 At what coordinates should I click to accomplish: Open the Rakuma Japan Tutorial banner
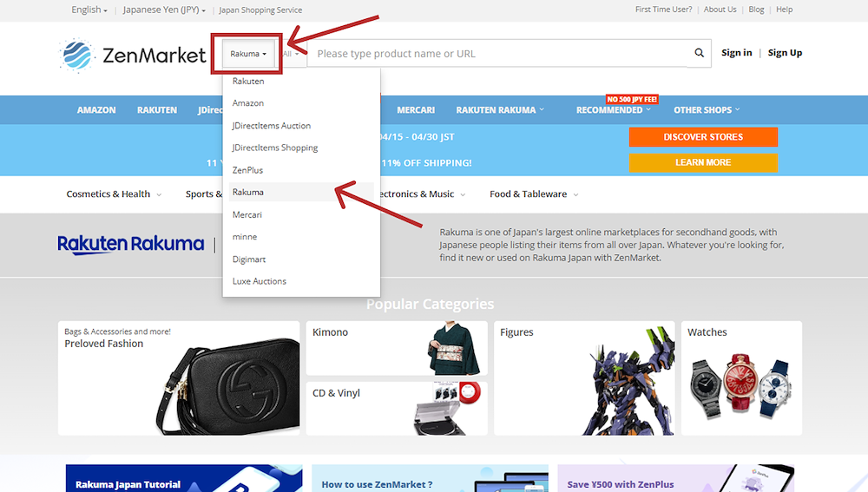click(184, 478)
